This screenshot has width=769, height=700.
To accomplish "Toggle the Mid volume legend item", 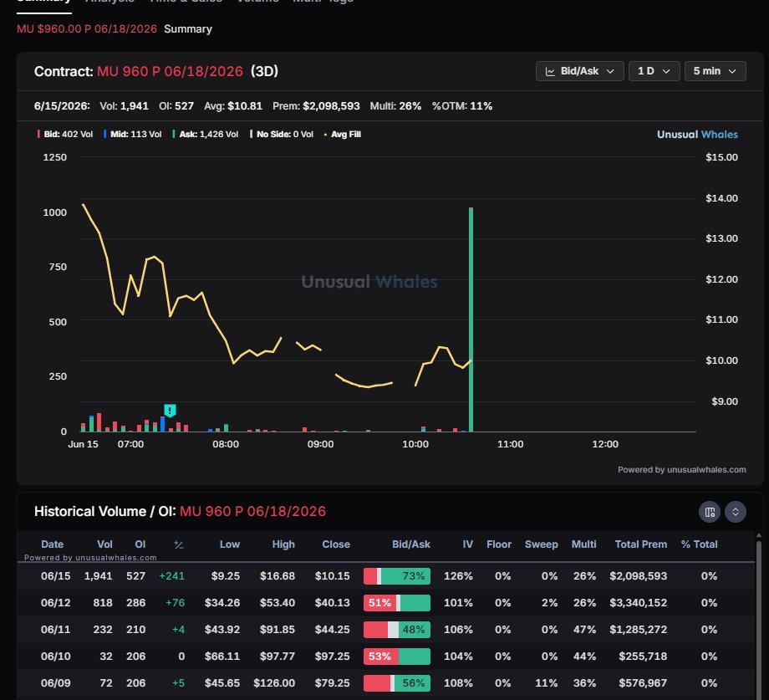I will [132, 135].
